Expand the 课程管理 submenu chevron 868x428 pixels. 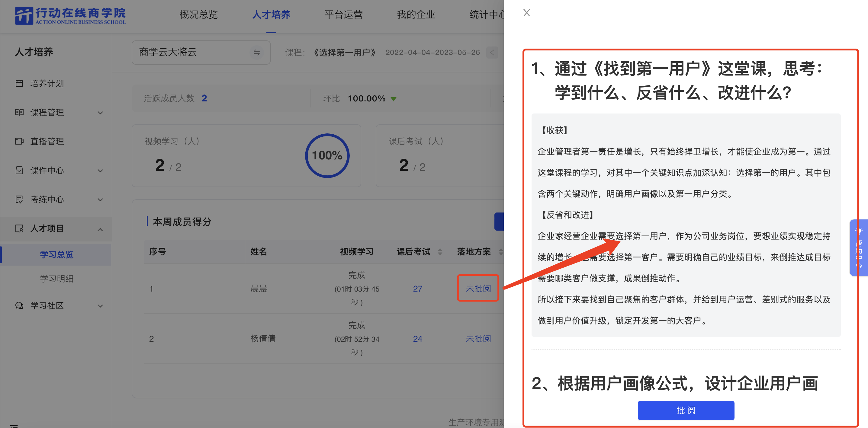click(x=100, y=113)
